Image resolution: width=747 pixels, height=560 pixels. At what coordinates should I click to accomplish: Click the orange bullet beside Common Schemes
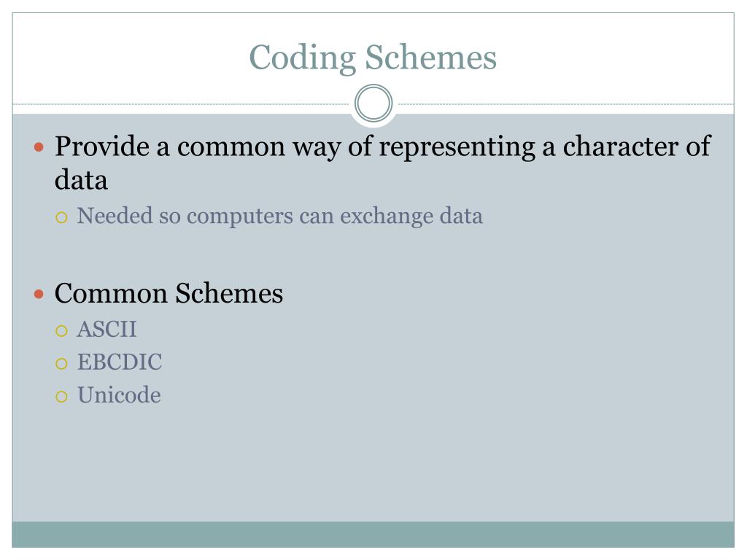(39, 295)
